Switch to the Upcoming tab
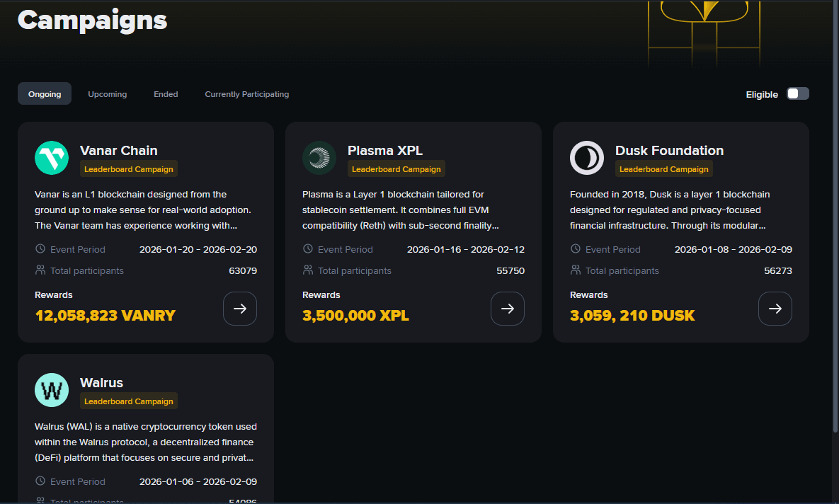839x504 pixels. click(x=107, y=94)
